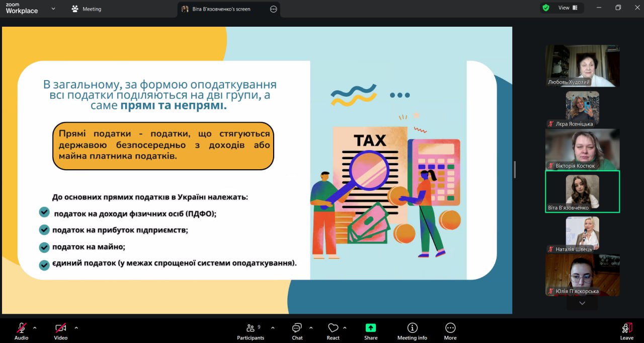This screenshot has width=644, height=343.
Task: Click the green encryption shield icon
Action: (x=546, y=8)
